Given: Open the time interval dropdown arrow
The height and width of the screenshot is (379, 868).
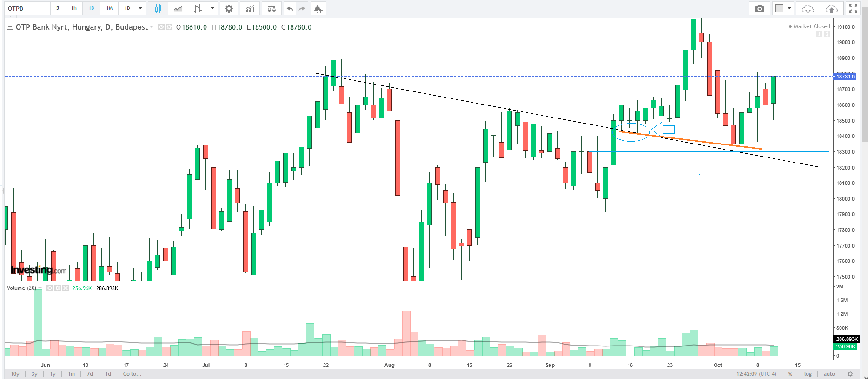Looking at the screenshot, I should pyautogui.click(x=140, y=8).
